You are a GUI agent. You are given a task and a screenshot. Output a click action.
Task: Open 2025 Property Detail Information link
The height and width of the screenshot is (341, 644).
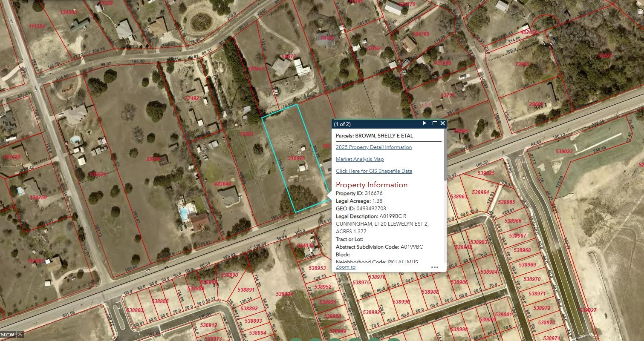(373, 147)
